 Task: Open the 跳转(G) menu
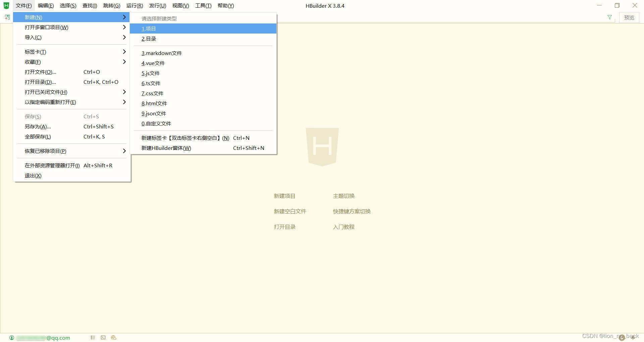(112, 6)
